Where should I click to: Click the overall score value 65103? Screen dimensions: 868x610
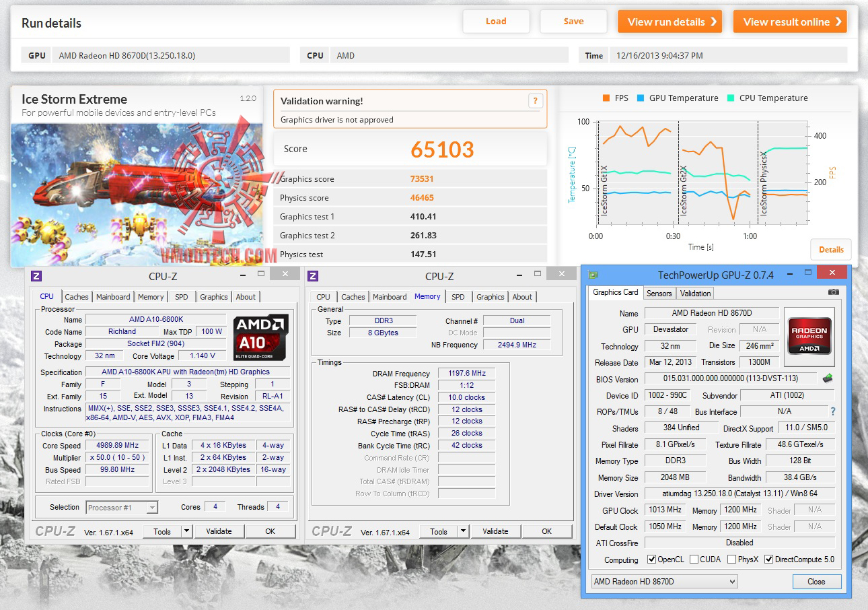(x=443, y=149)
